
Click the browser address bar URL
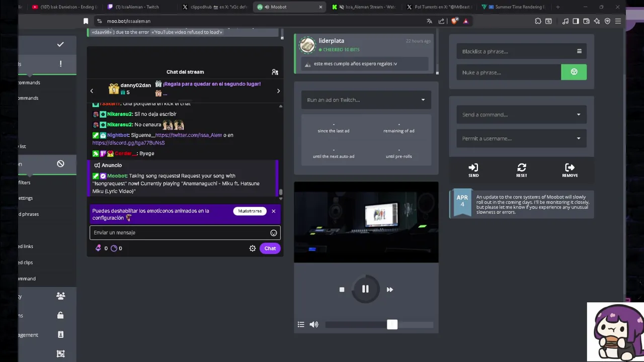[x=129, y=21]
